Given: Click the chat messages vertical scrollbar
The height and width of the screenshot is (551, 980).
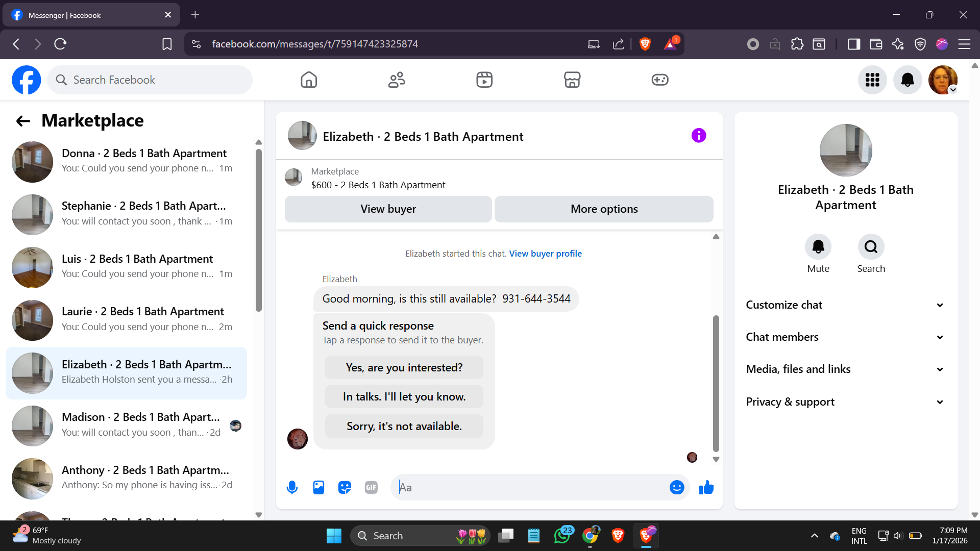Looking at the screenshot, I should point(716,383).
